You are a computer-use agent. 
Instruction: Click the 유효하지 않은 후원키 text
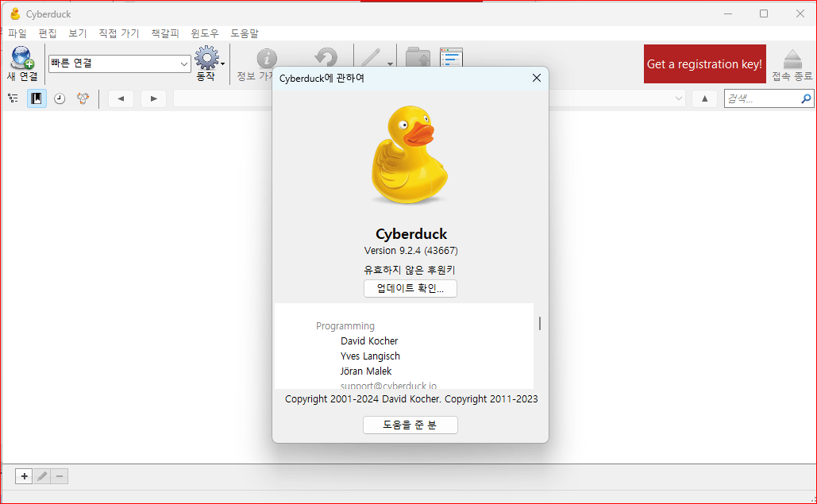point(410,270)
